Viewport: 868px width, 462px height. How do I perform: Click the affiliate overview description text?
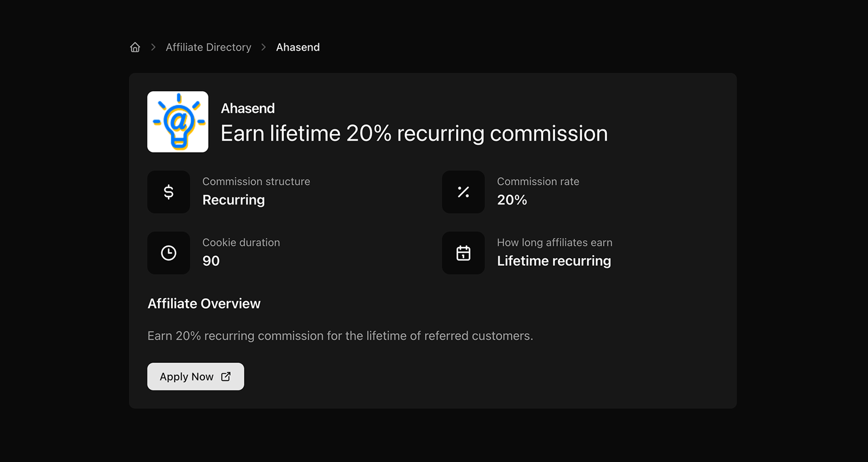340,336
